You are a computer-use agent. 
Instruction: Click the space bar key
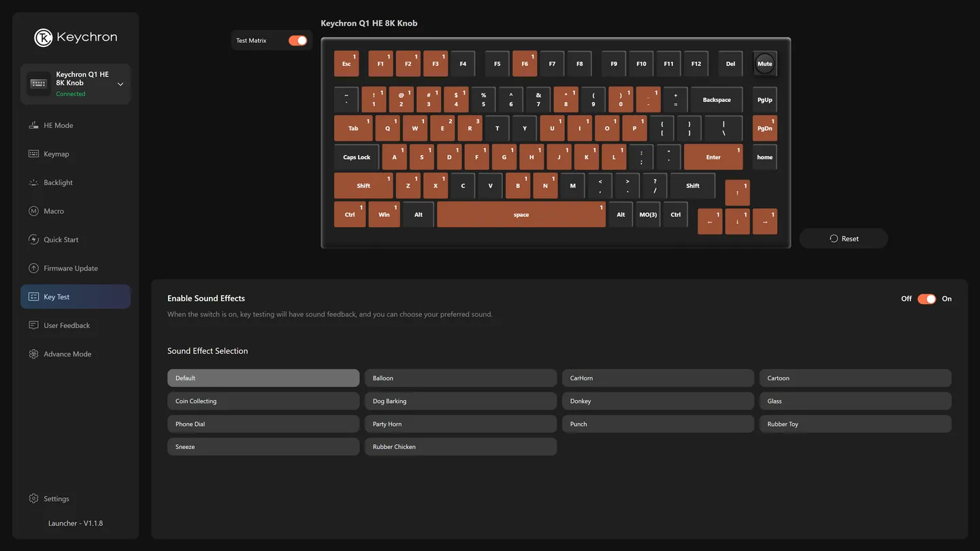click(521, 214)
